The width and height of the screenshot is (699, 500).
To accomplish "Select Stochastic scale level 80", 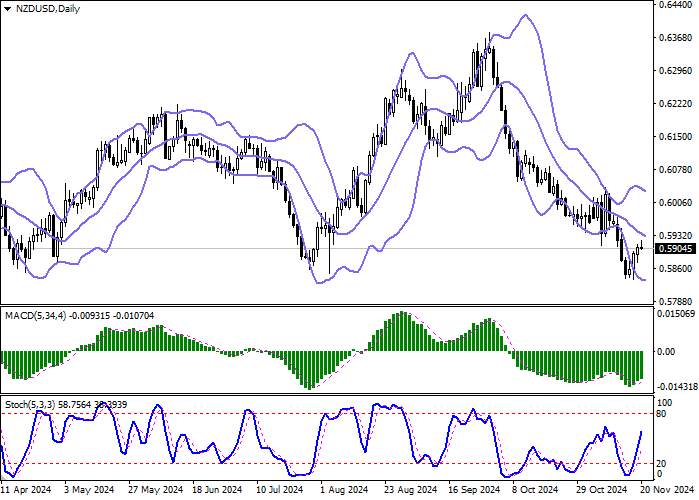I will [x=662, y=414].
